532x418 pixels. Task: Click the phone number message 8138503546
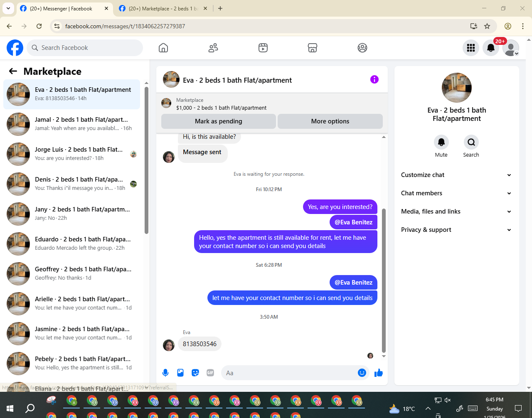click(200, 344)
